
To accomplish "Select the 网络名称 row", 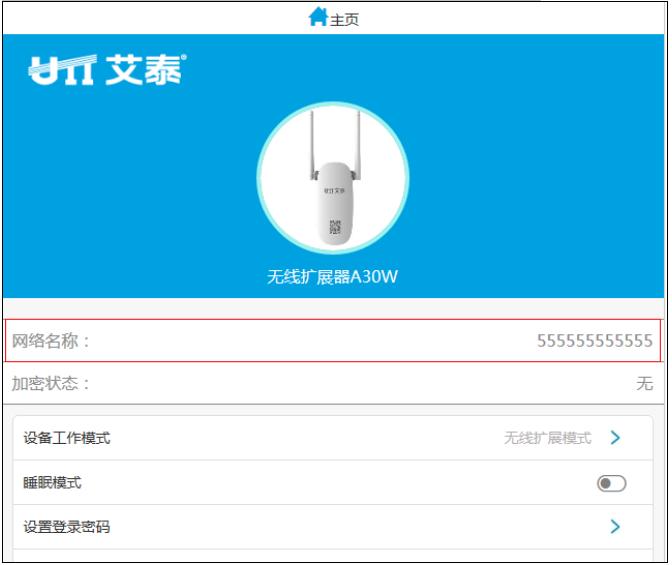I will (333, 341).
